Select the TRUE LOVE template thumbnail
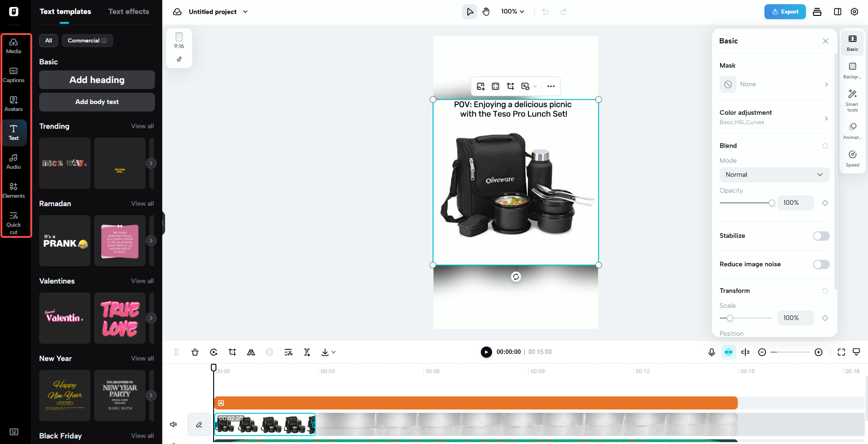Image resolution: width=868 pixels, height=444 pixels. click(x=120, y=318)
